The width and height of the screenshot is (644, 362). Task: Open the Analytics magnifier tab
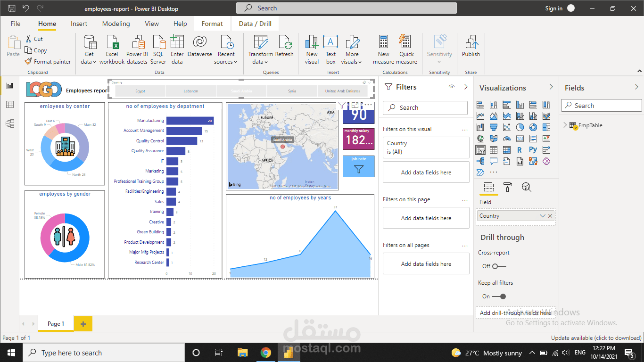click(527, 187)
